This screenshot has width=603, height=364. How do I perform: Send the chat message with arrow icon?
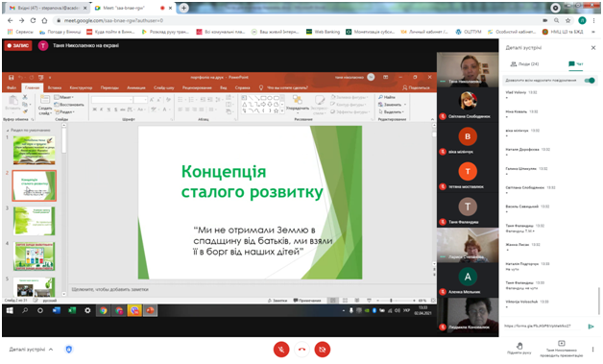591,327
